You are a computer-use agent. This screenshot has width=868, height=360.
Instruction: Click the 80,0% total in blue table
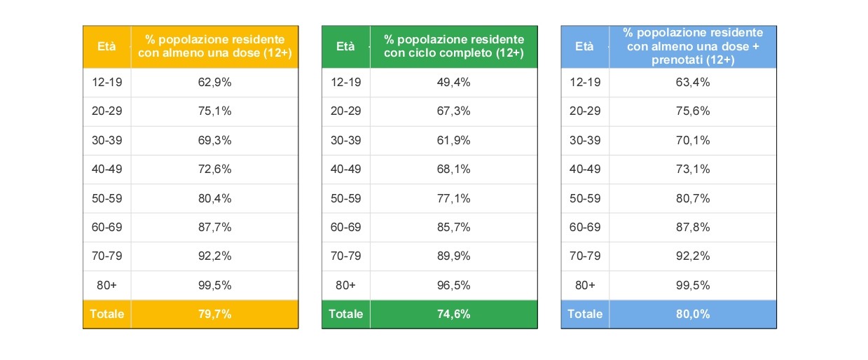point(693,314)
